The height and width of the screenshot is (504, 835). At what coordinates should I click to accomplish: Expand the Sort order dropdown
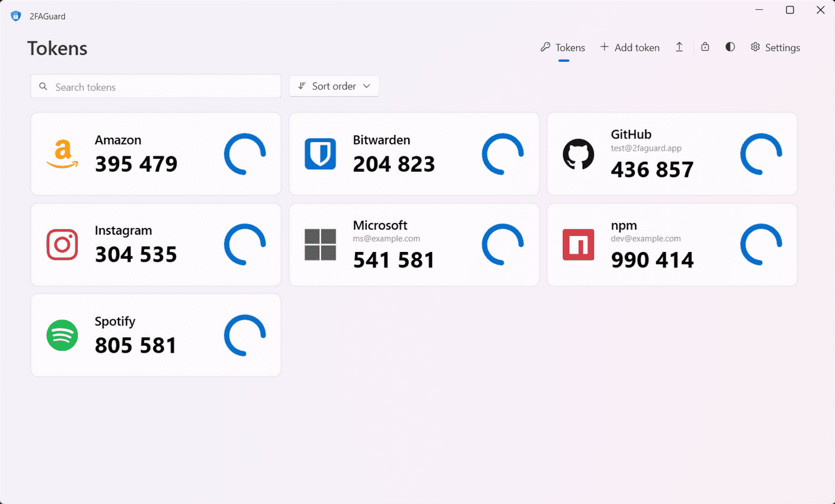(334, 86)
